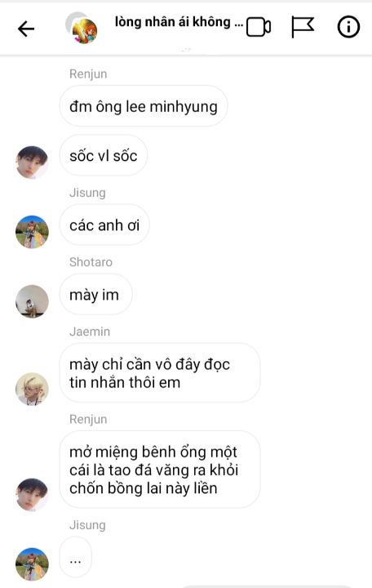
Task: Tap Renjun's avatar next to 'sốc vl sốc'
Action: coord(32,162)
